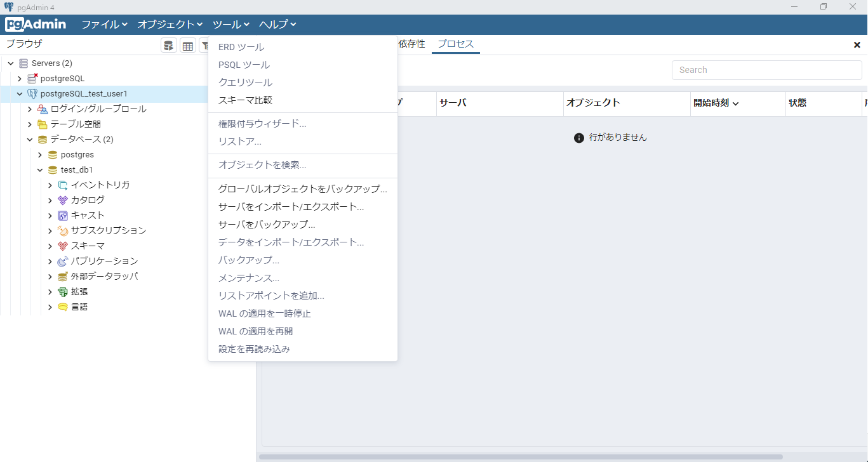This screenshot has width=868, height=462.
Task: Select リストアポイントを追加... menu entry
Action: pos(303,296)
